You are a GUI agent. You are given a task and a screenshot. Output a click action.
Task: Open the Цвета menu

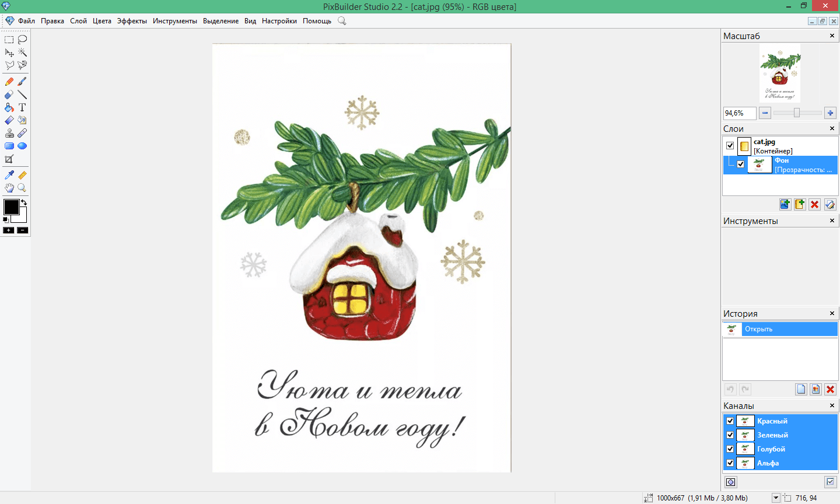click(102, 21)
